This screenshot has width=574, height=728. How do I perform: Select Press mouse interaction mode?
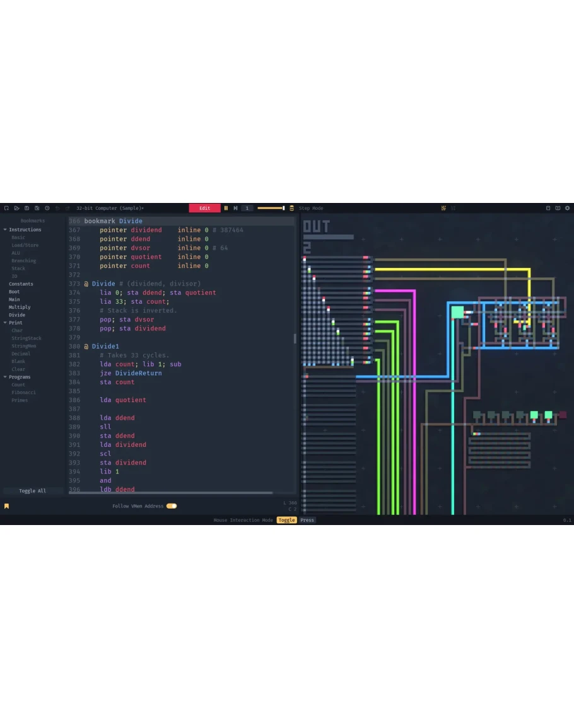307,520
